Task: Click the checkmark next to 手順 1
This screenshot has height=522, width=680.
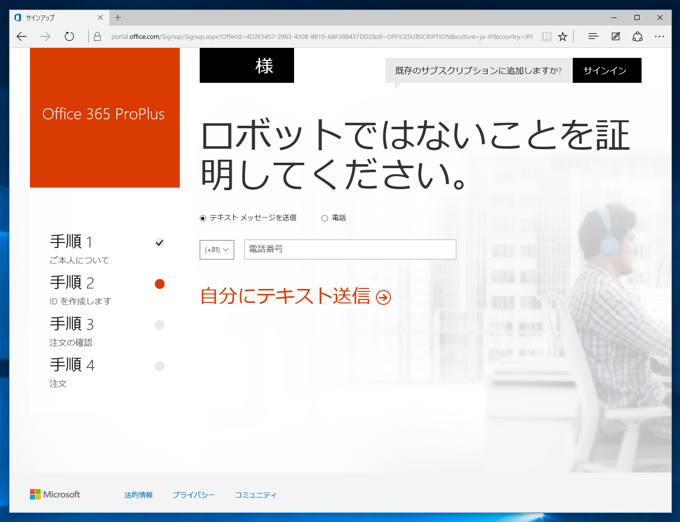Action: click(160, 243)
